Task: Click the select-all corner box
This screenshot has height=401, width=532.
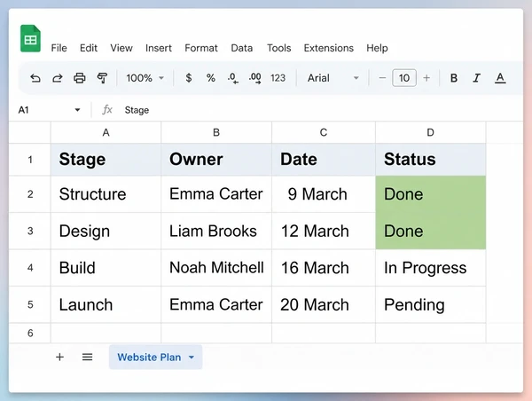Action: click(30, 132)
